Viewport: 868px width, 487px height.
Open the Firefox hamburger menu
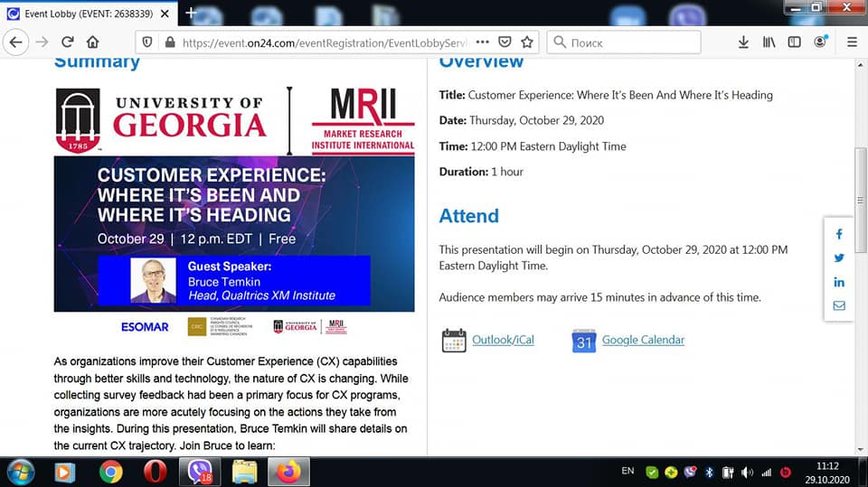pyautogui.click(x=852, y=42)
